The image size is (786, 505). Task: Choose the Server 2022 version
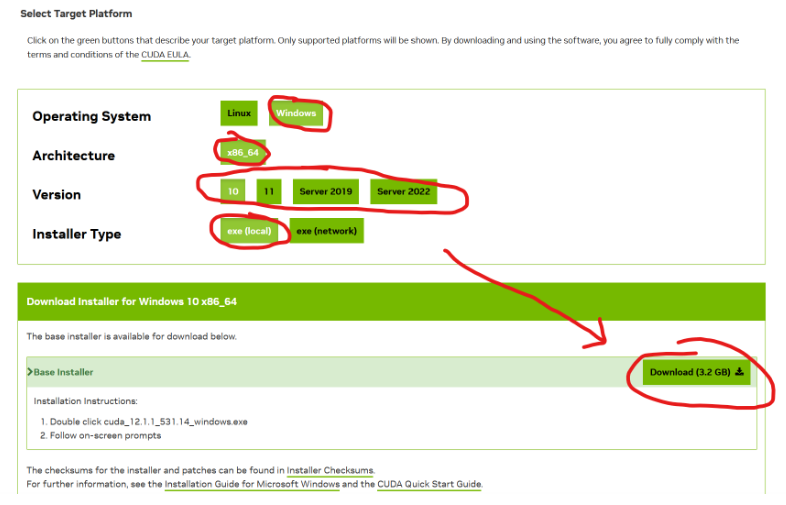[x=404, y=192]
